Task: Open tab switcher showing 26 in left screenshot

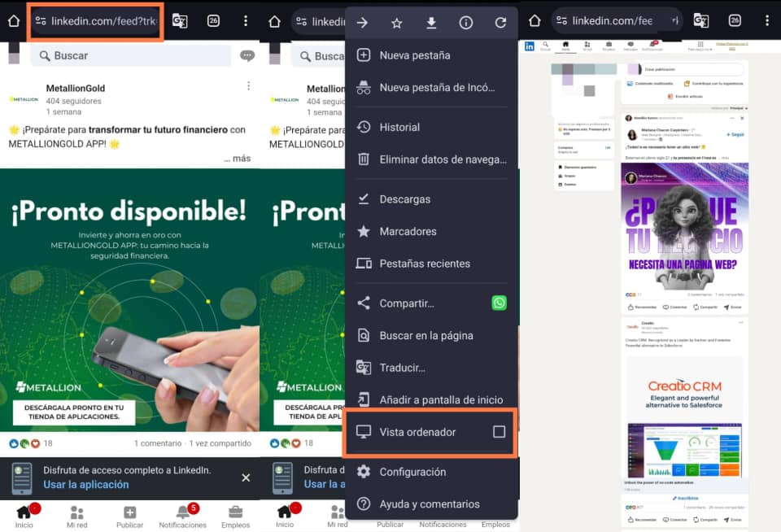Action: click(213, 21)
